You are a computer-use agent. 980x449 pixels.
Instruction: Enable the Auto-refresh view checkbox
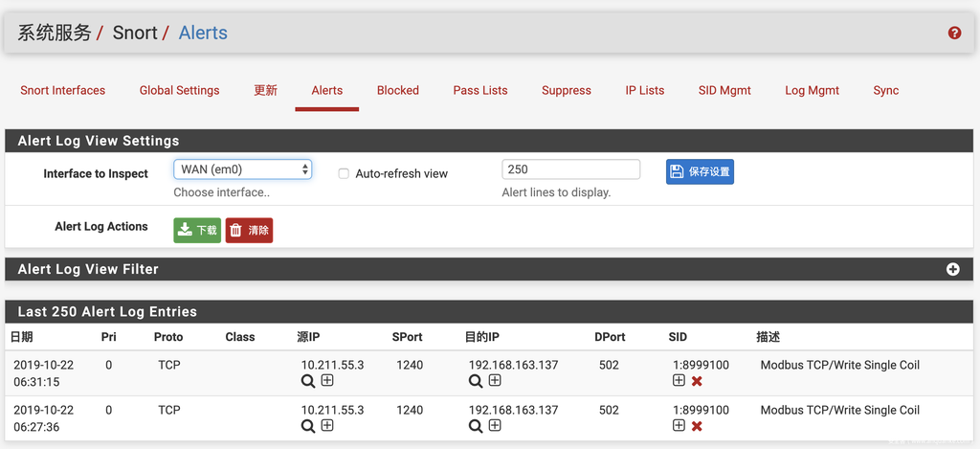344,173
